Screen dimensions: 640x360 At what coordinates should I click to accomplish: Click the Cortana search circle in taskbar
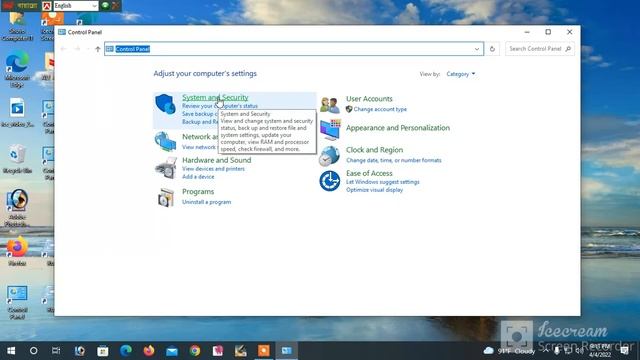[33, 351]
